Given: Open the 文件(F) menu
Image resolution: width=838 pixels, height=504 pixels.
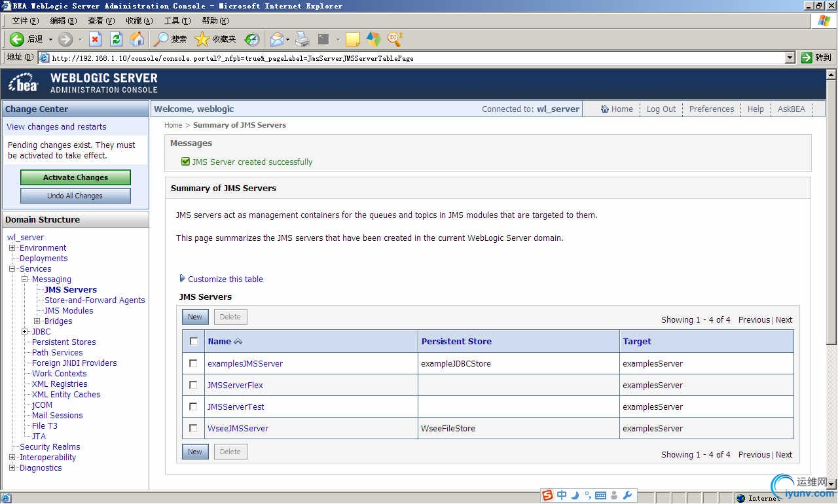Looking at the screenshot, I should [x=26, y=21].
